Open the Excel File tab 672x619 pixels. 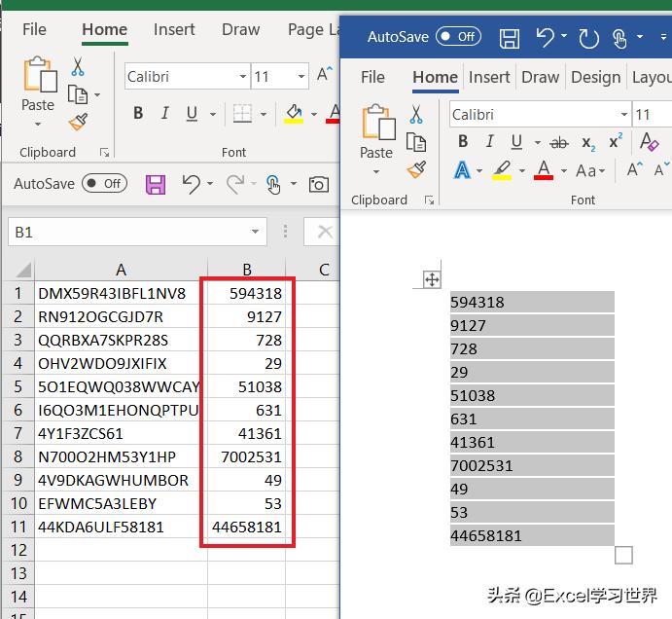click(x=34, y=29)
